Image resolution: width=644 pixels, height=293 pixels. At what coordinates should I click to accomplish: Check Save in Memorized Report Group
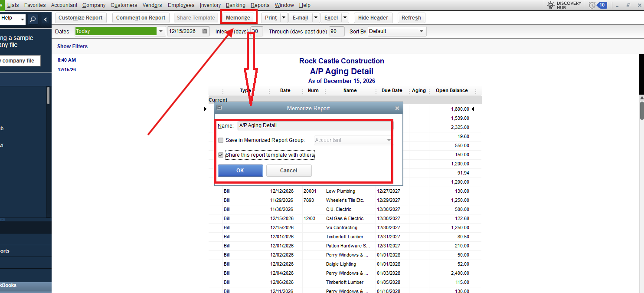[x=221, y=140]
